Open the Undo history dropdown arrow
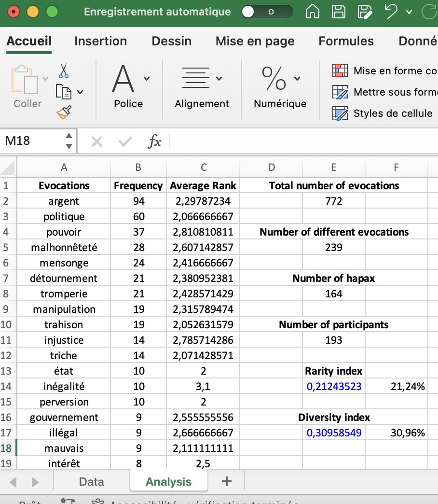Viewport: 438px width, 504px height. point(409,12)
